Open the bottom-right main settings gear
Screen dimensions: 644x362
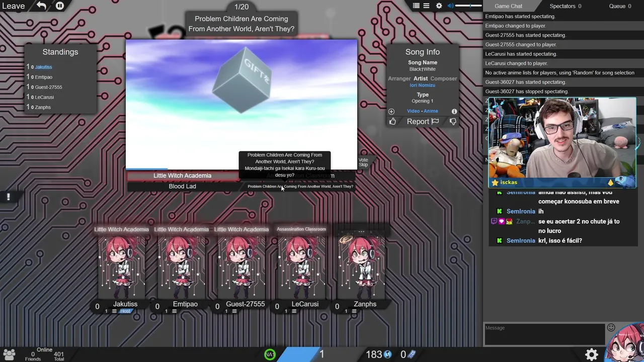pyautogui.click(x=592, y=354)
